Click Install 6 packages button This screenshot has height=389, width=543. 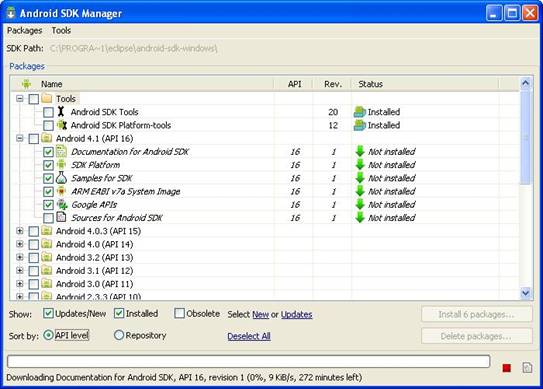tap(477, 314)
